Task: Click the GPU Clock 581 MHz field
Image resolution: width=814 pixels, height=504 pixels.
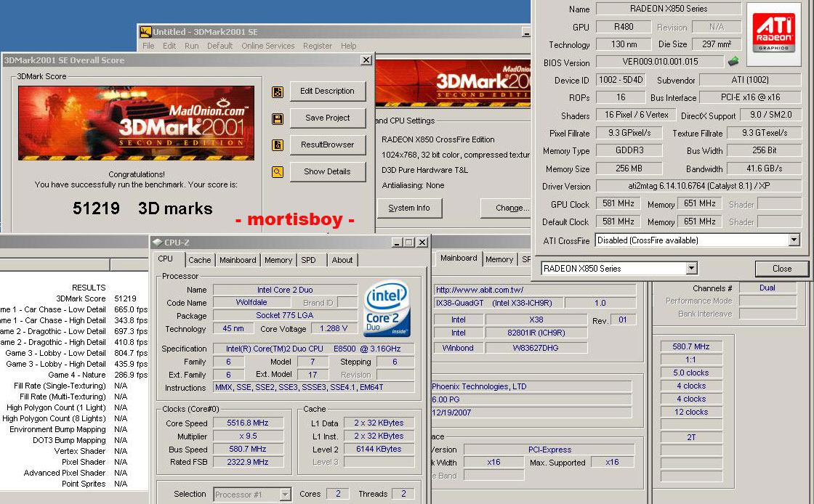Action: point(618,204)
